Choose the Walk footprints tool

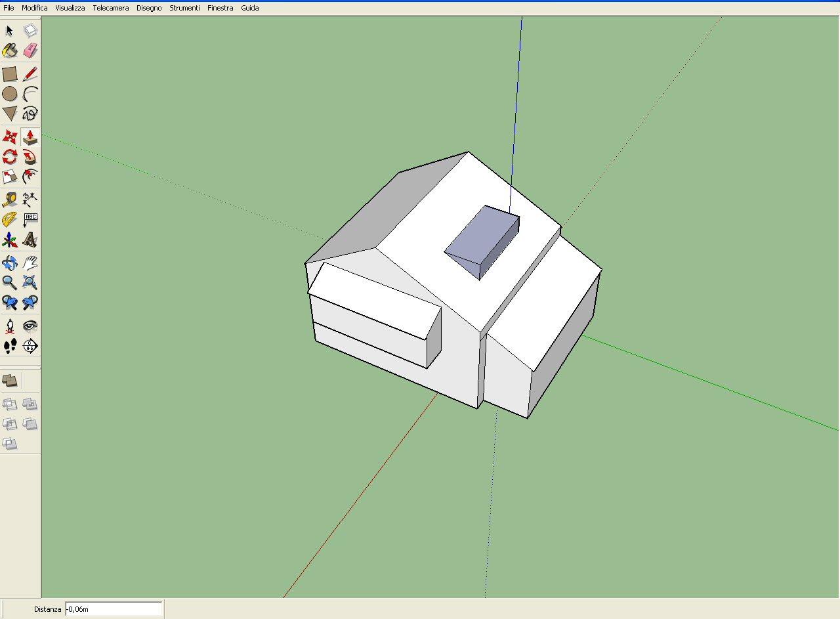[x=10, y=346]
